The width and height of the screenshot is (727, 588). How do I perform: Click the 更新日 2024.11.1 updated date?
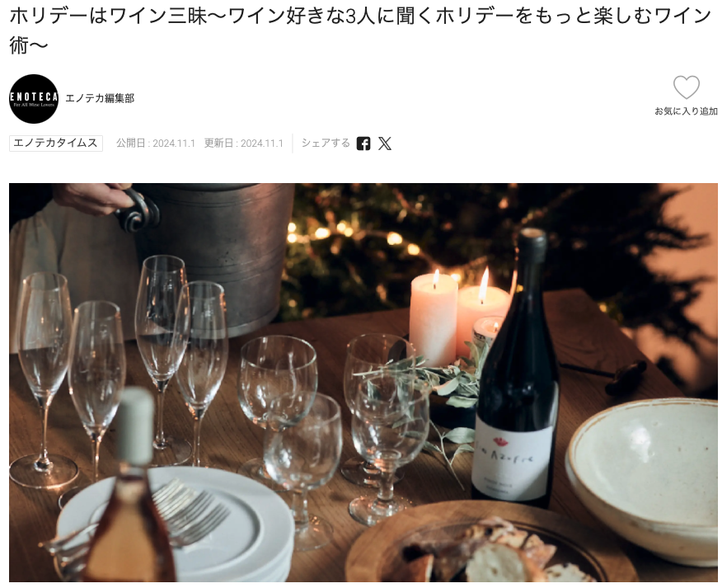[x=243, y=143]
